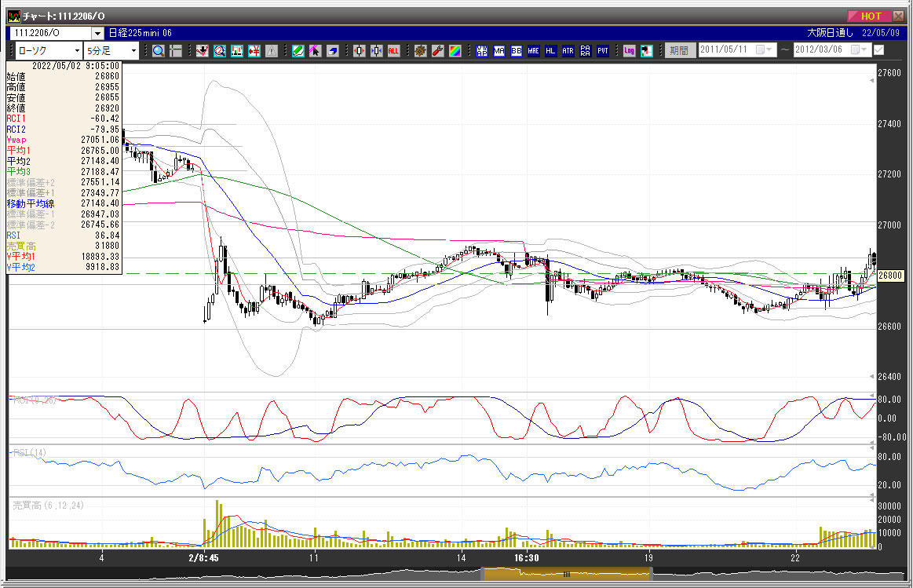Click the 売買高(6,12,24) sub-chart label
This screenshot has width=913, height=588.
49,506
